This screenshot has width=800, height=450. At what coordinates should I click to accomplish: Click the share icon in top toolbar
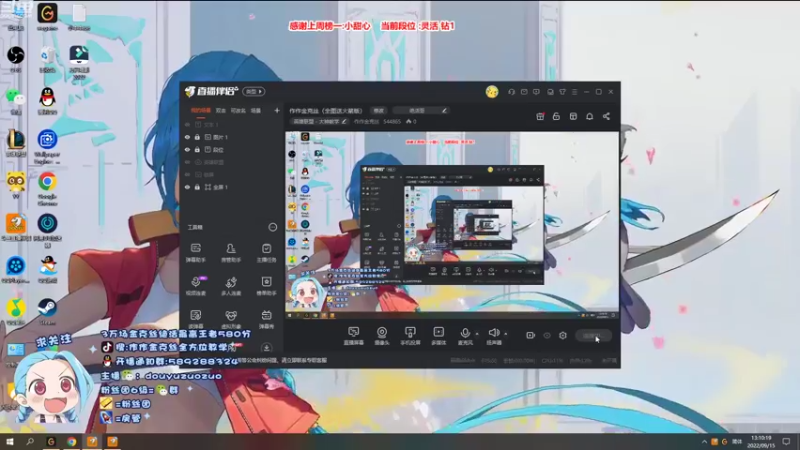(x=606, y=116)
